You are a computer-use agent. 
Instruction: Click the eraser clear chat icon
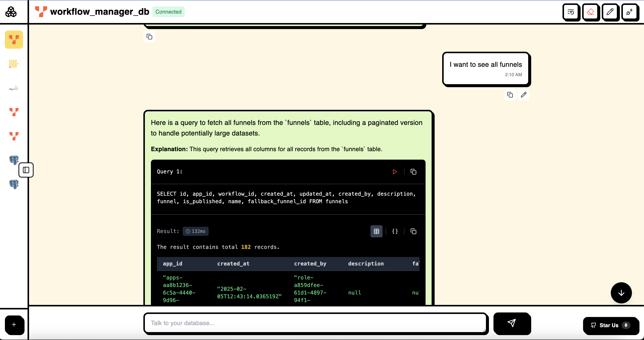tap(590, 12)
